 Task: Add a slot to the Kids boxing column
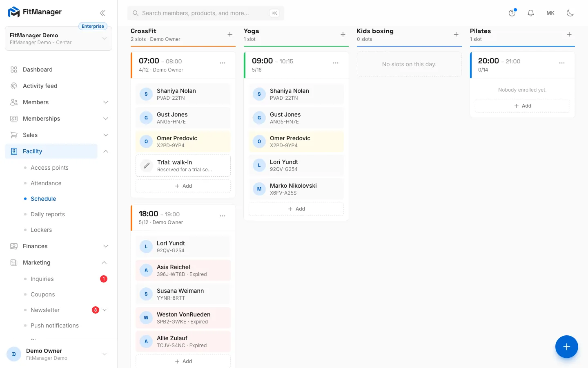(456, 34)
